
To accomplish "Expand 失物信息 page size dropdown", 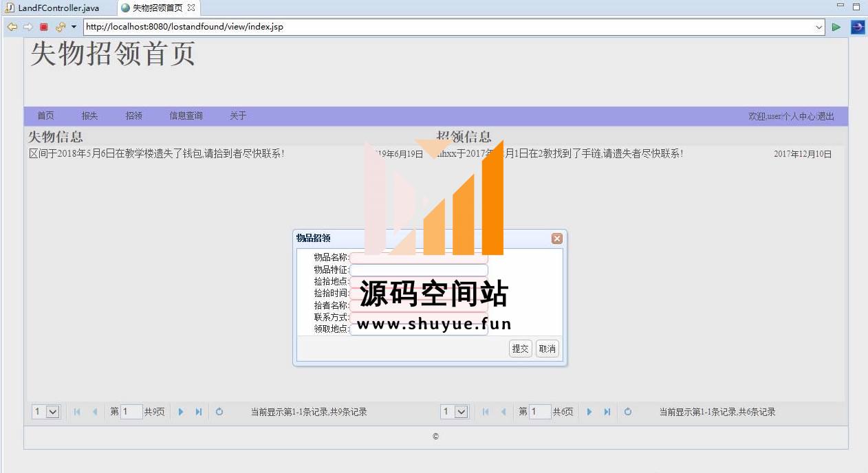I will pos(52,412).
